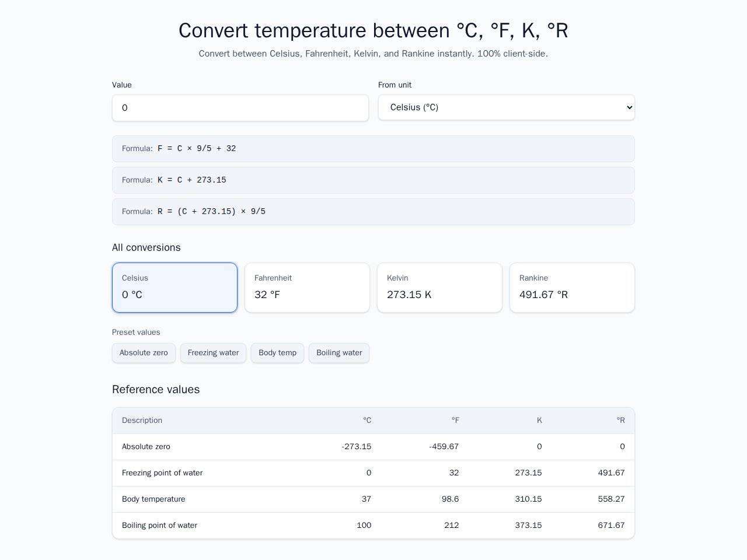Screen dimensions: 747x560
Task: Click the 98.6 cell
Action: pyautogui.click(x=449, y=499)
